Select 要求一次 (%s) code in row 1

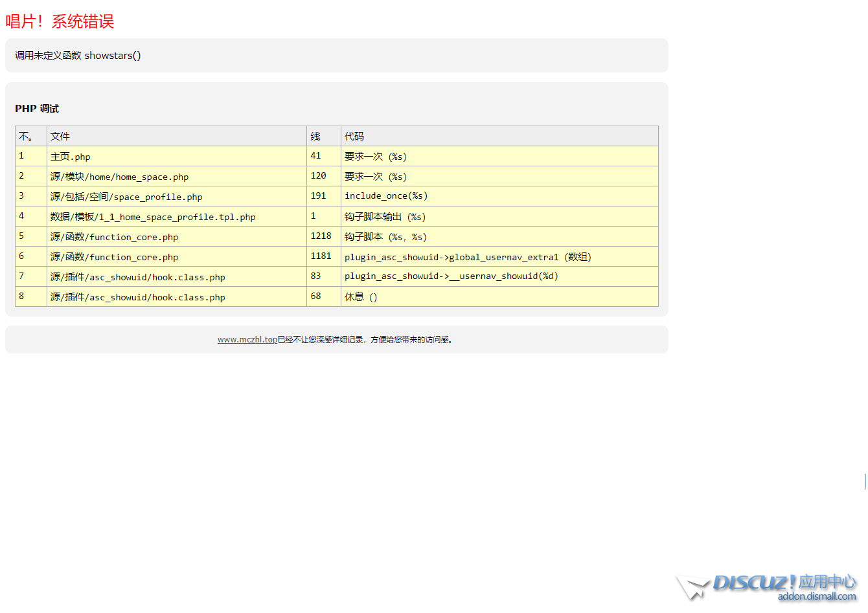click(x=499, y=156)
